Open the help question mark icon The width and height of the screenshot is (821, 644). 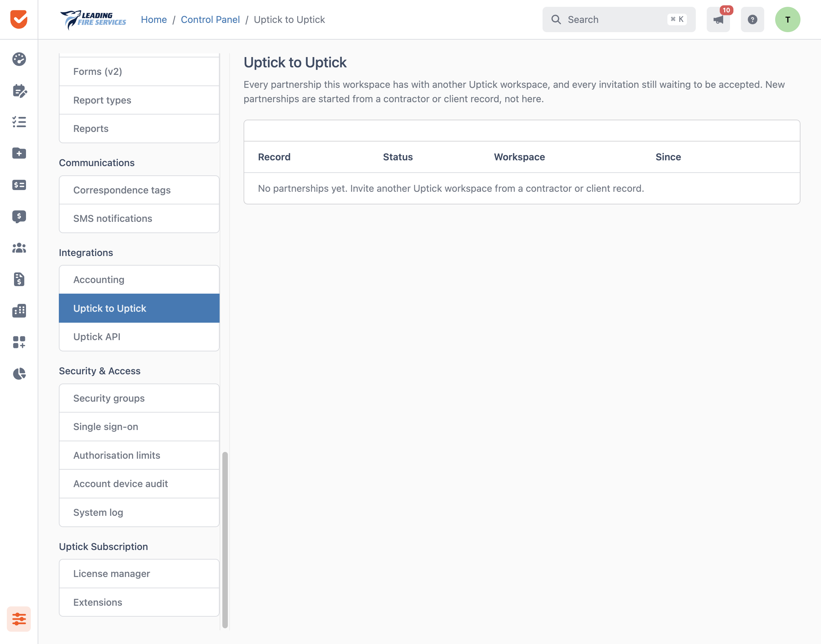click(x=752, y=19)
